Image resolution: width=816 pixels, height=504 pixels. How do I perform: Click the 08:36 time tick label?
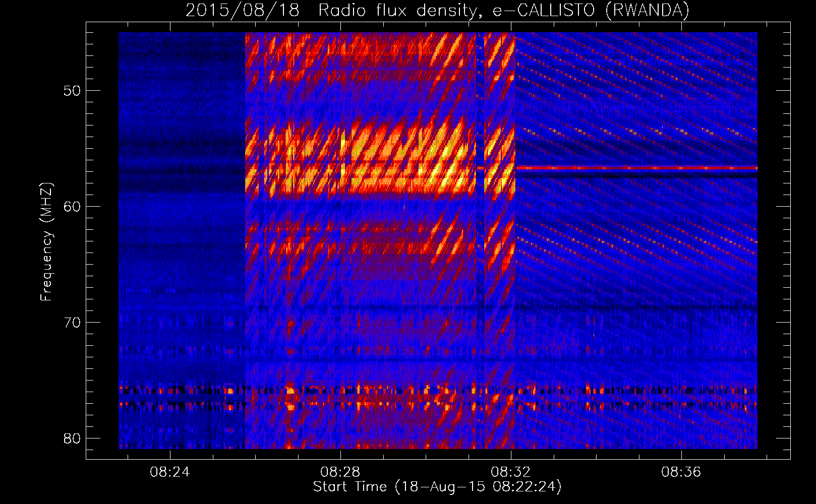pyautogui.click(x=681, y=472)
